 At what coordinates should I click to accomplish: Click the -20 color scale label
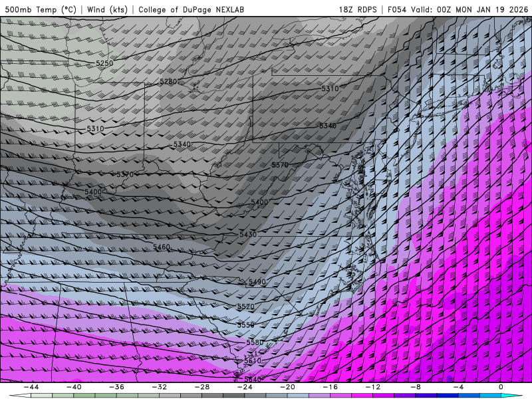[287, 387]
